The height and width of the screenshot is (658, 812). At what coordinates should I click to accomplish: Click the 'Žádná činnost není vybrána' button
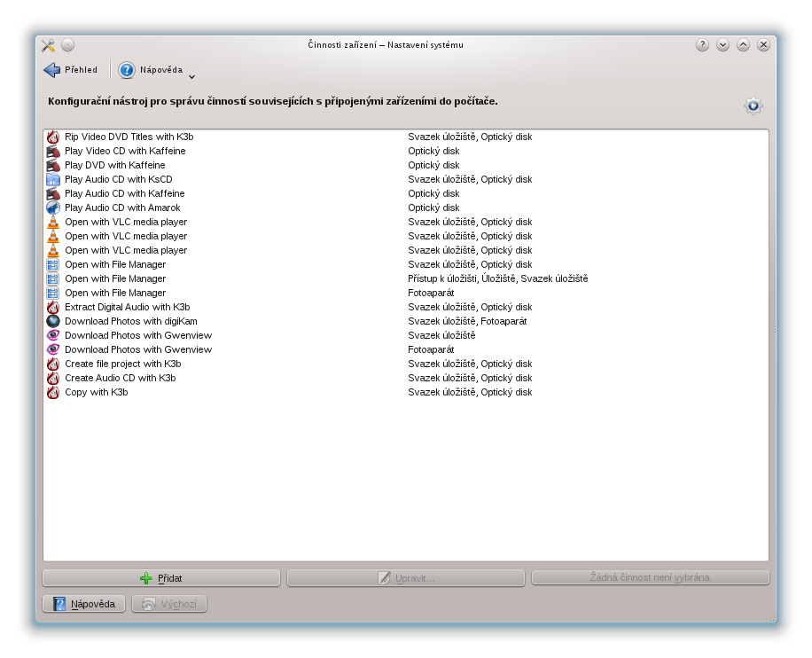point(651,577)
